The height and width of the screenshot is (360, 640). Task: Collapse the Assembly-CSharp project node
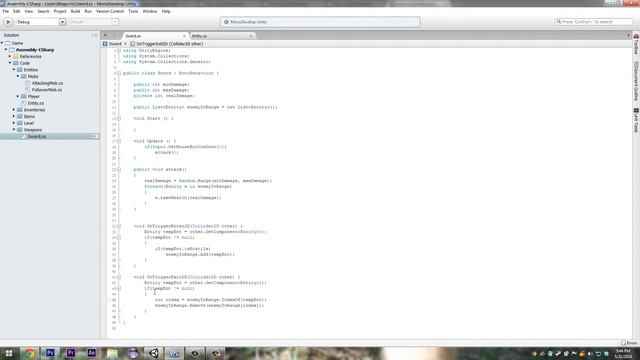click(6, 50)
